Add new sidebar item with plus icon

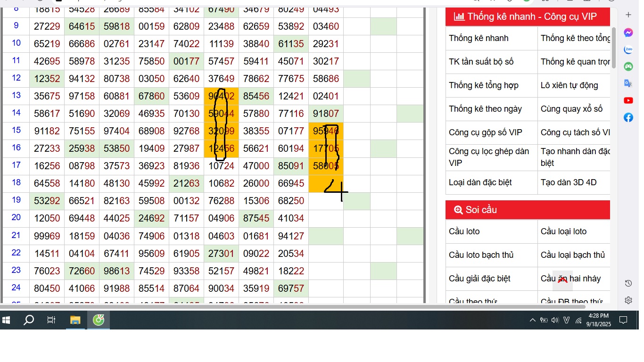click(628, 15)
